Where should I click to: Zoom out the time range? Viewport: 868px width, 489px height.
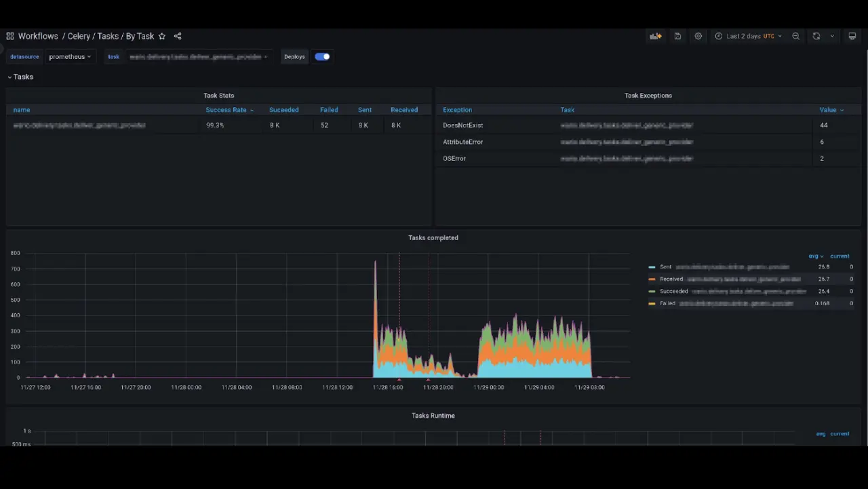point(796,37)
